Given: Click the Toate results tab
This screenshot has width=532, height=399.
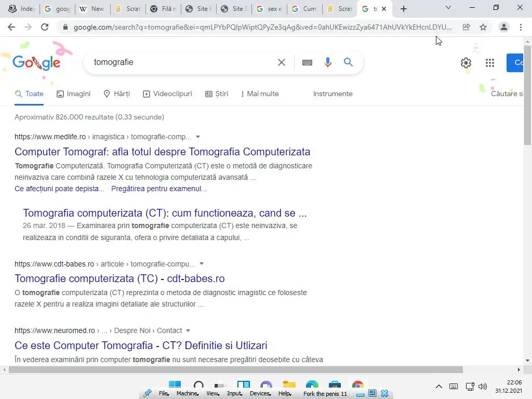Looking at the screenshot, I should tap(29, 94).
